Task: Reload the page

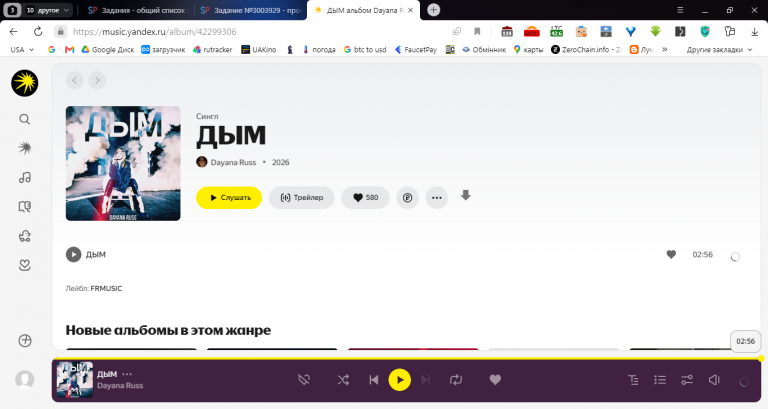Action: [38, 31]
